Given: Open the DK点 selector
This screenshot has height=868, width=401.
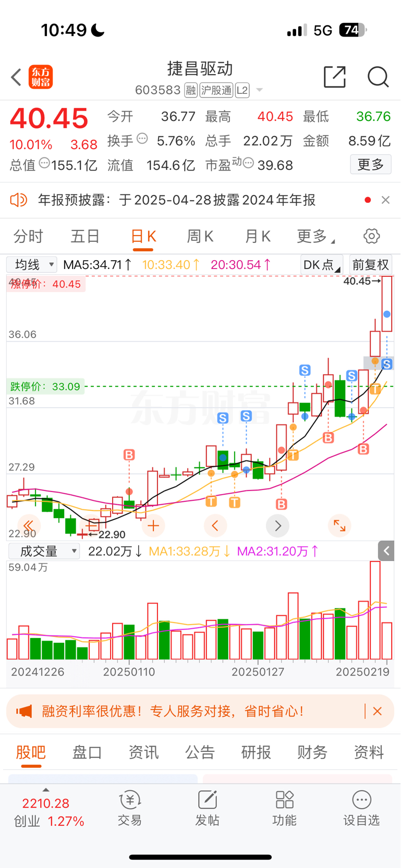Looking at the screenshot, I should coord(322,265).
